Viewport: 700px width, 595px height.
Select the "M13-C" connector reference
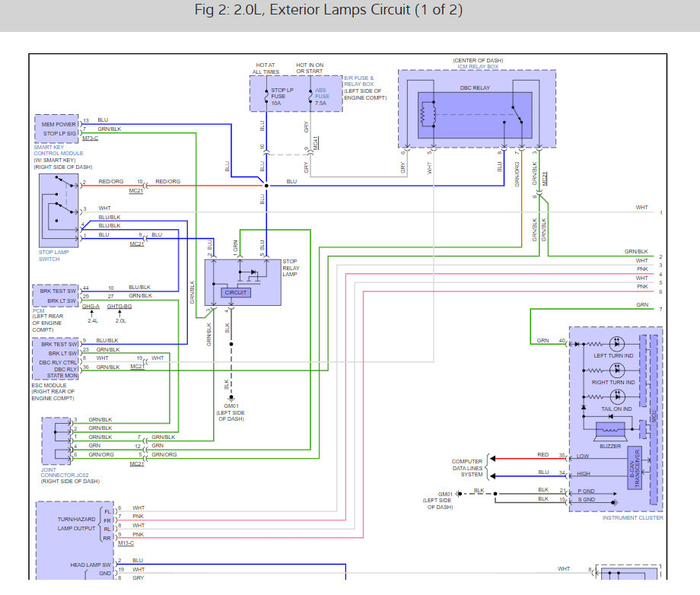click(126, 543)
